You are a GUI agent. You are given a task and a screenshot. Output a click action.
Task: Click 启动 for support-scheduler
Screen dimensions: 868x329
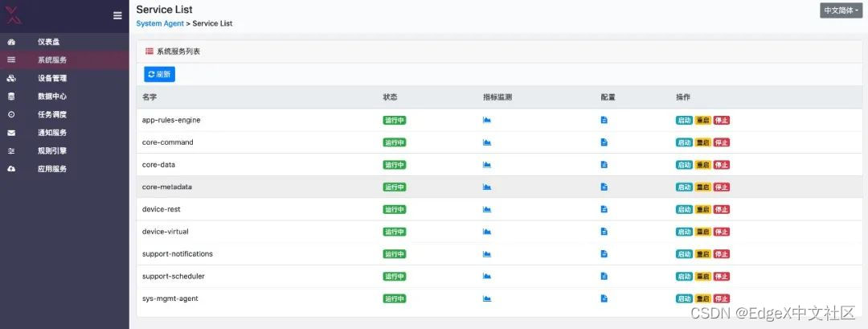point(684,276)
